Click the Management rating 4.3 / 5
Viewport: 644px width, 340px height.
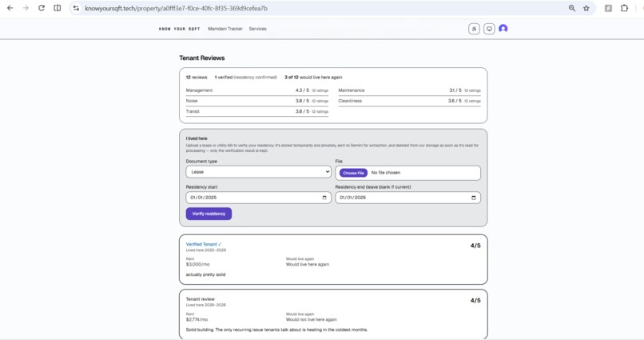point(302,90)
